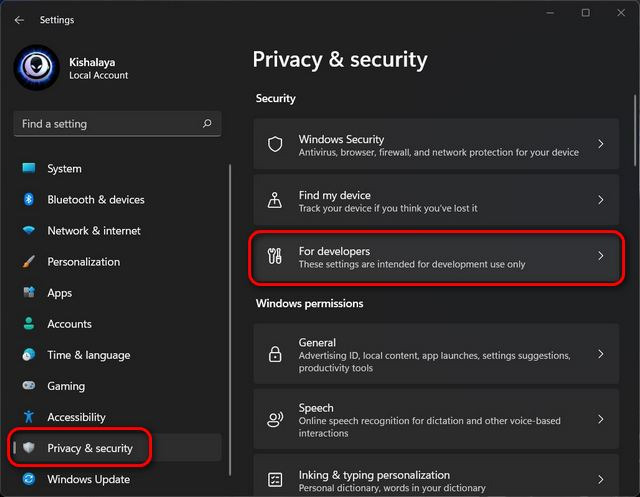Click the Windows permissions section heading

309,303
